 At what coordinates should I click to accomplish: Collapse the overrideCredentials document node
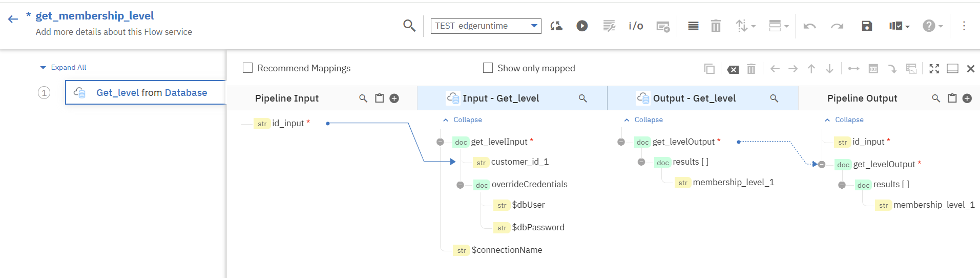(x=461, y=185)
